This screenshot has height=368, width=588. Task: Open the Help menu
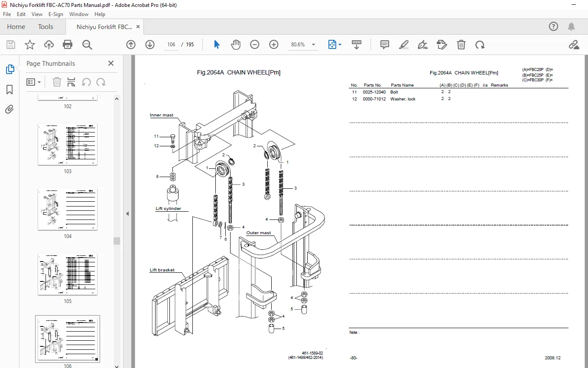(x=100, y=14)
